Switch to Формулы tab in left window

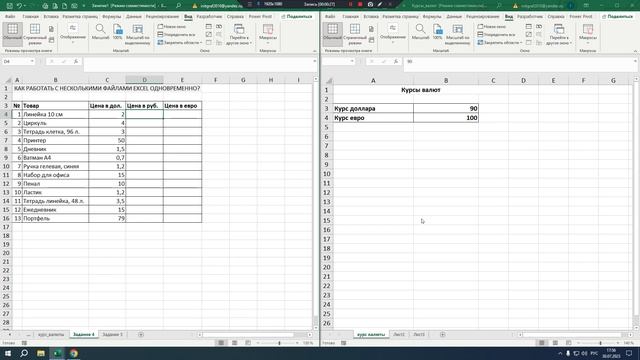pyautogui.click(x=111, y=16)
